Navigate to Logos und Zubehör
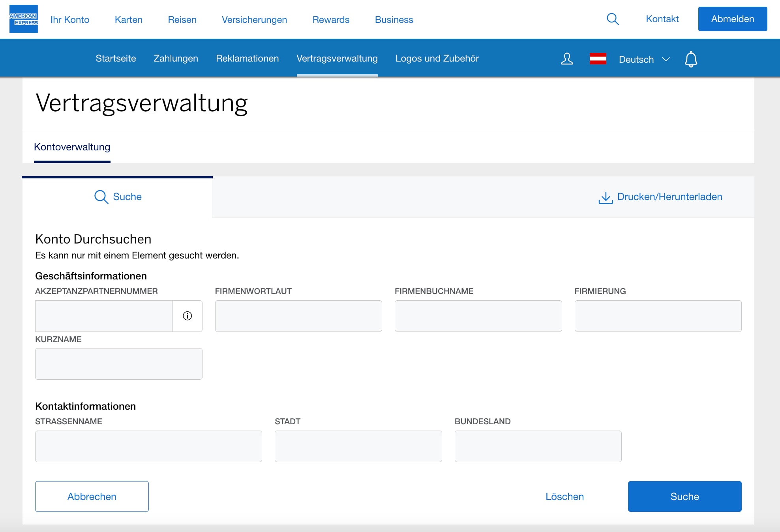 pyautogui.click(x=437, y=58)
